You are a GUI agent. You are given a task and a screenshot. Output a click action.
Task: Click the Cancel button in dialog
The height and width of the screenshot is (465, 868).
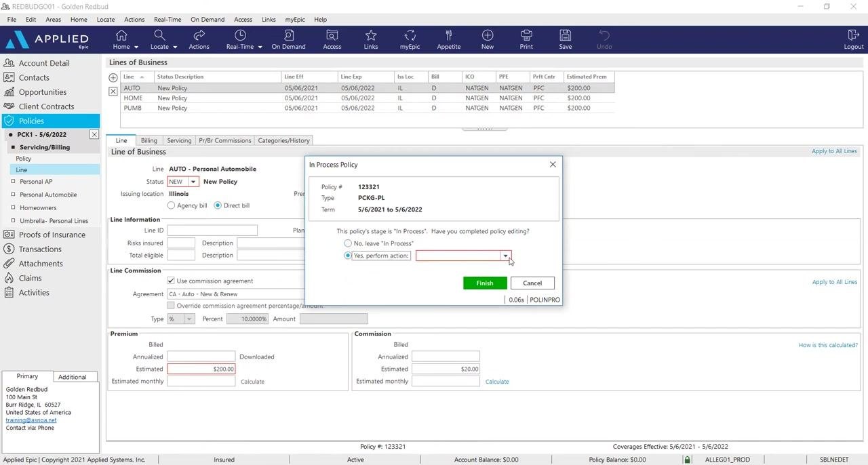click(x=532, y=283)
